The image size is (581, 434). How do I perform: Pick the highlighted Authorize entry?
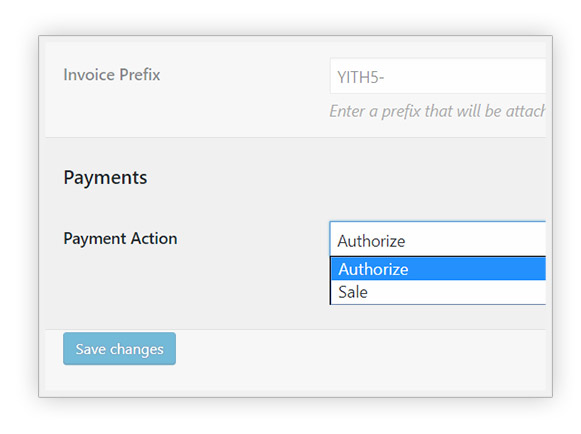(438, 269)
